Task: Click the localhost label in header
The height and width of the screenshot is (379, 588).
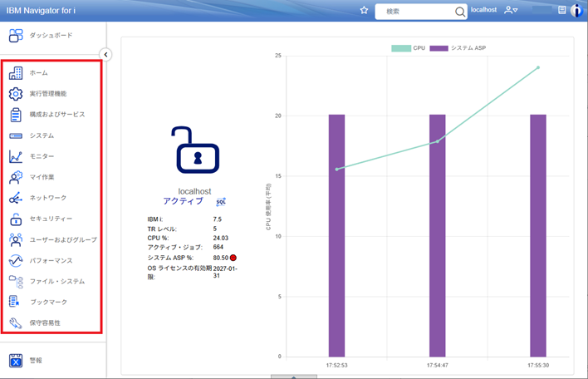Action: (483, 10)
